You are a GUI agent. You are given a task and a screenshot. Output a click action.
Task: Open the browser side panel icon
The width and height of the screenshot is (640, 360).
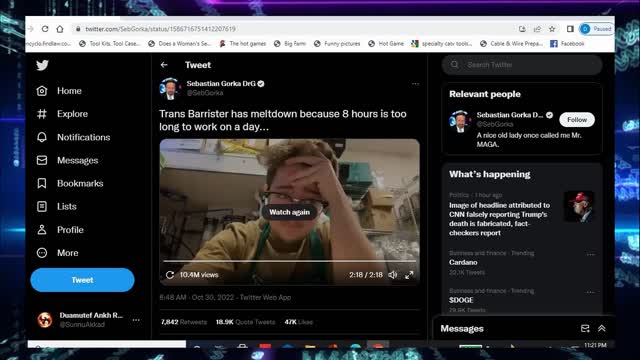coord(570,29)
